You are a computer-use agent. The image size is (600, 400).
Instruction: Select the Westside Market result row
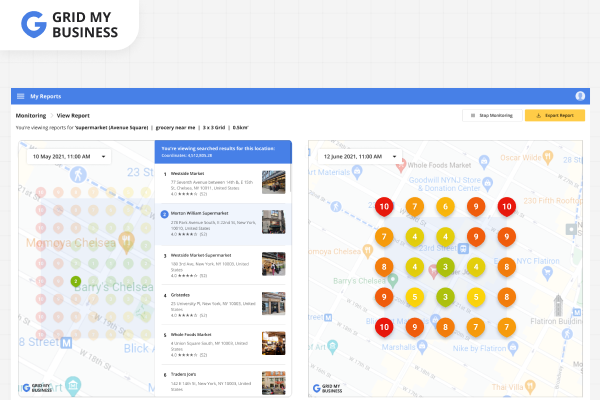(x=223, y=184)
